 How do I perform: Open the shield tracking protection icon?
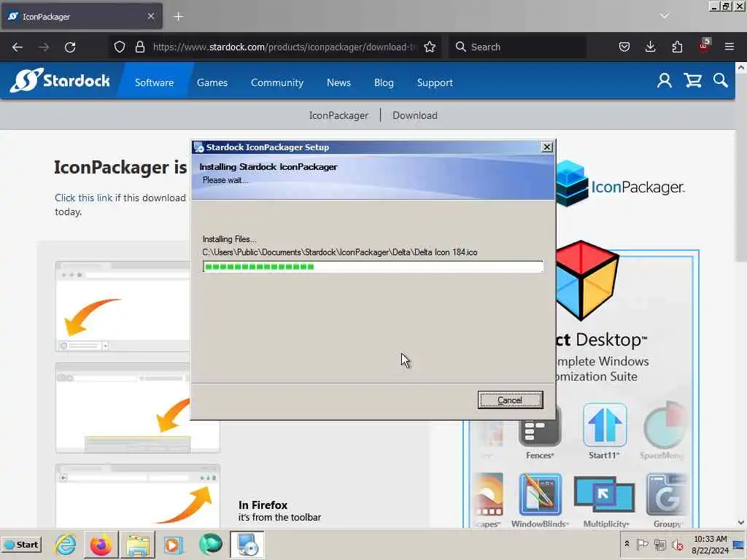[x=120, y=47]
